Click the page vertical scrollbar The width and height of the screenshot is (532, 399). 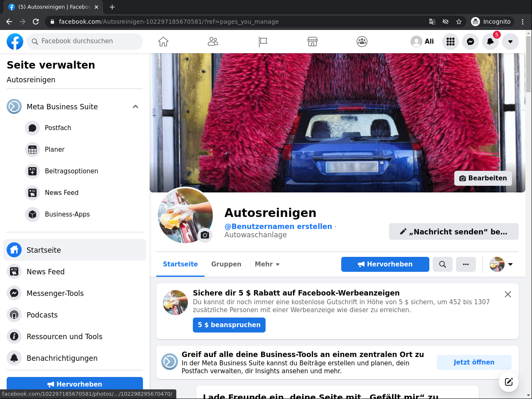528,64
